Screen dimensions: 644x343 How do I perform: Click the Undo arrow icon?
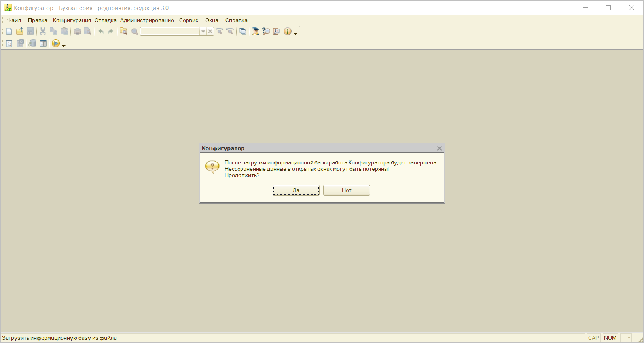(101, 32)
